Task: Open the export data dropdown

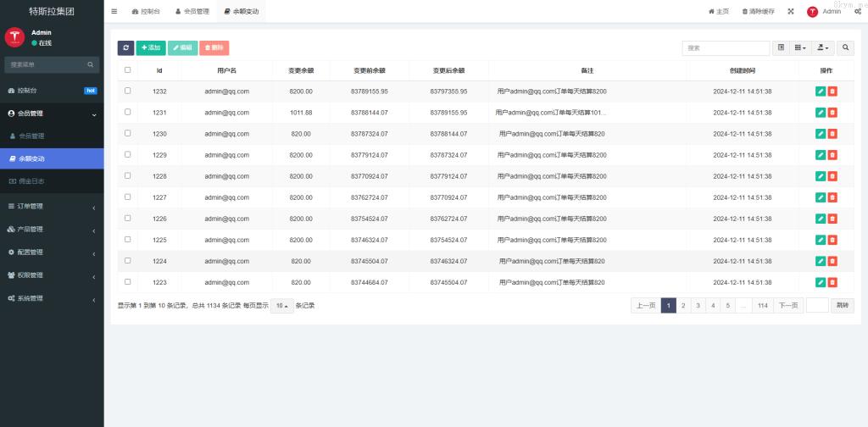Action: click(823, 48)
